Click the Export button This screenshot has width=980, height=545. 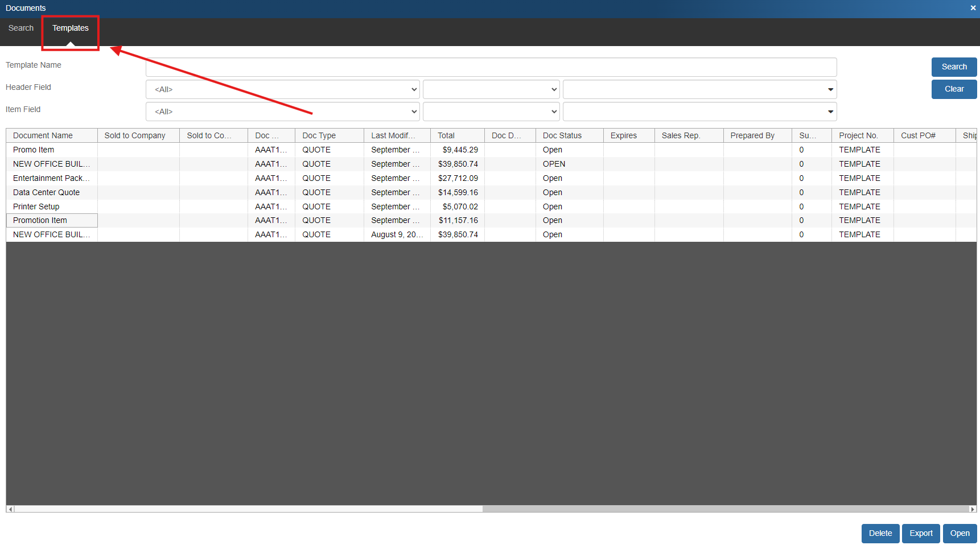click(921, 533)
